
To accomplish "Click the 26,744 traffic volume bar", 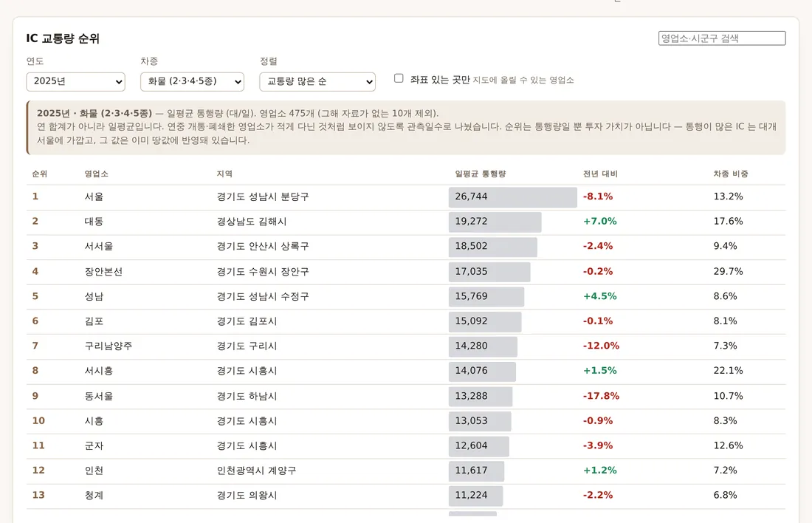I will 513,197.
